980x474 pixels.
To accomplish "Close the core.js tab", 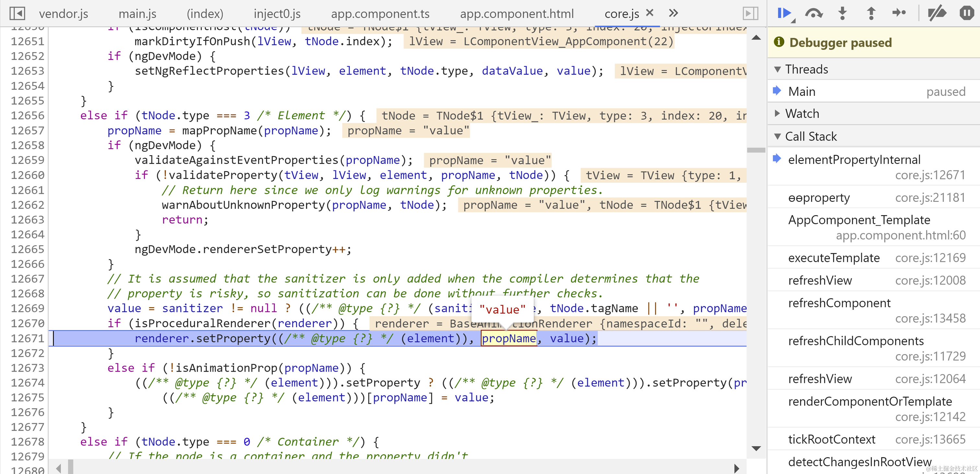I will point(650,13).
